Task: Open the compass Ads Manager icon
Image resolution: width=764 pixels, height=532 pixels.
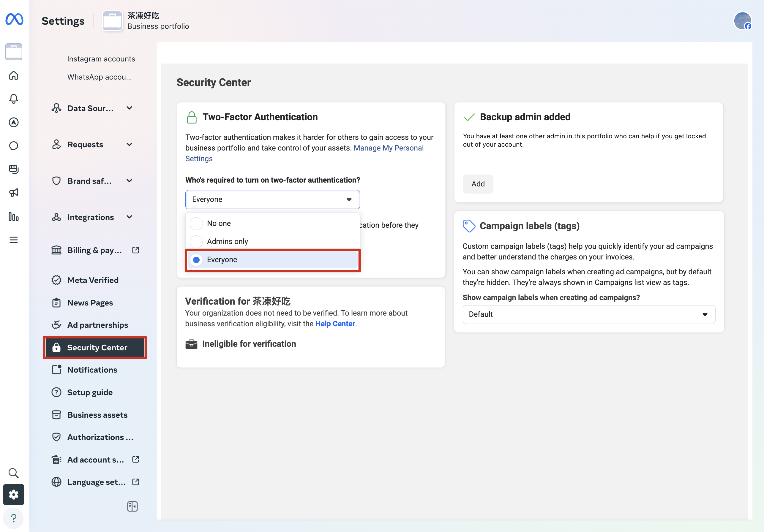Action: (14, 122)
